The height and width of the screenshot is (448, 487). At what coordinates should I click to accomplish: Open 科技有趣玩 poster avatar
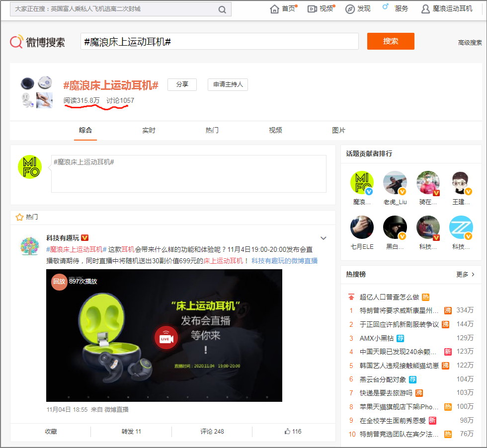click(x=29, y=246)
